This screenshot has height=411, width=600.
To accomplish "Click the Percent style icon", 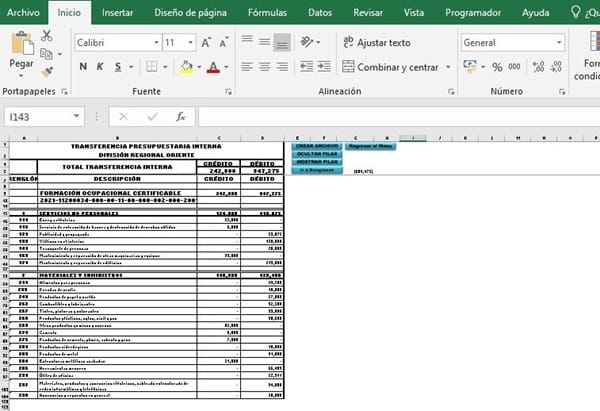I will [x=497, y=67].
